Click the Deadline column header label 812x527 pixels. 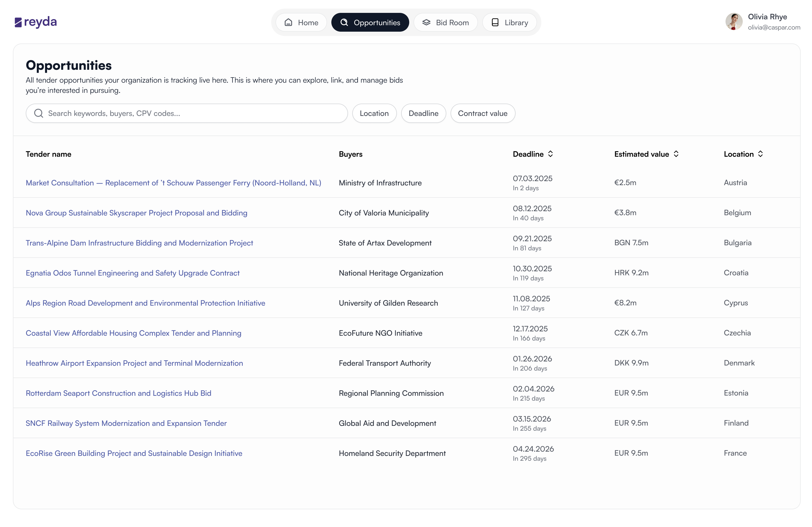point(528,154)
